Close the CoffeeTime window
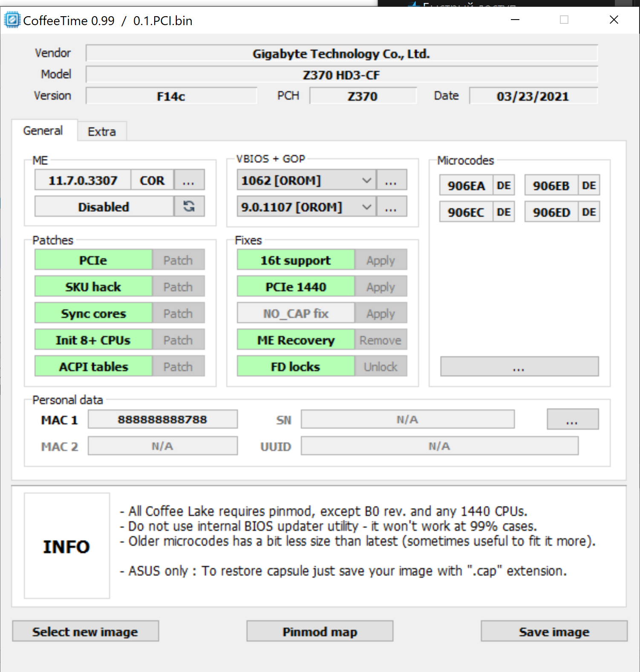This screenshot has width=640, height=672. [614, 20]
